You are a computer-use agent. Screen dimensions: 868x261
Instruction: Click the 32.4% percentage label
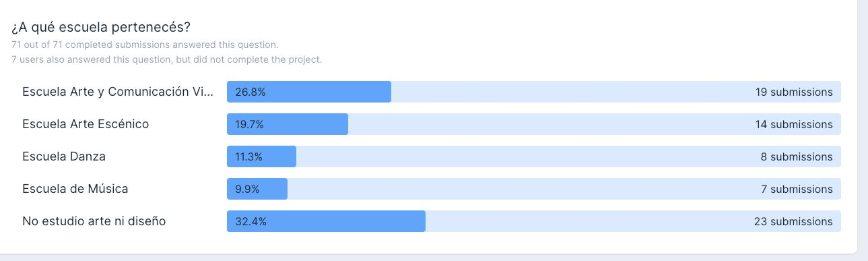(251, 221)
